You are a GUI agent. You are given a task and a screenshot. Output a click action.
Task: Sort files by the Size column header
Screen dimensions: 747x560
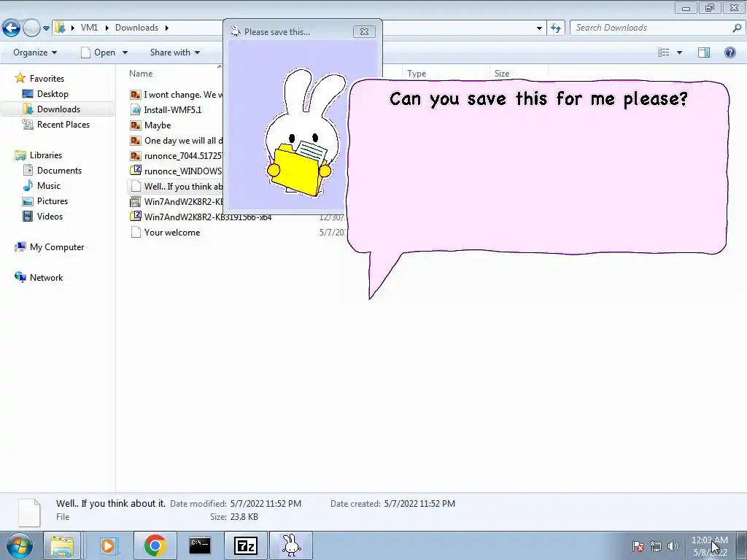tap(502, 74)
